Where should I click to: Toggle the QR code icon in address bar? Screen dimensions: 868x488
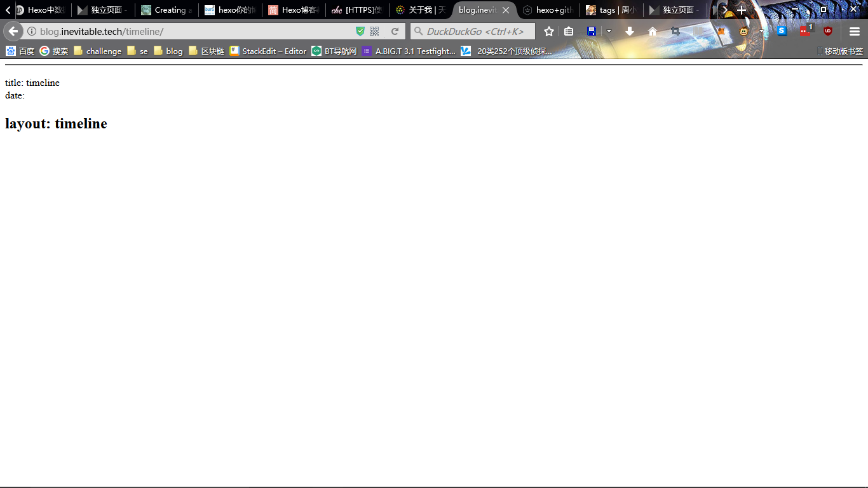pyautogui.click(x=375, y=30)
